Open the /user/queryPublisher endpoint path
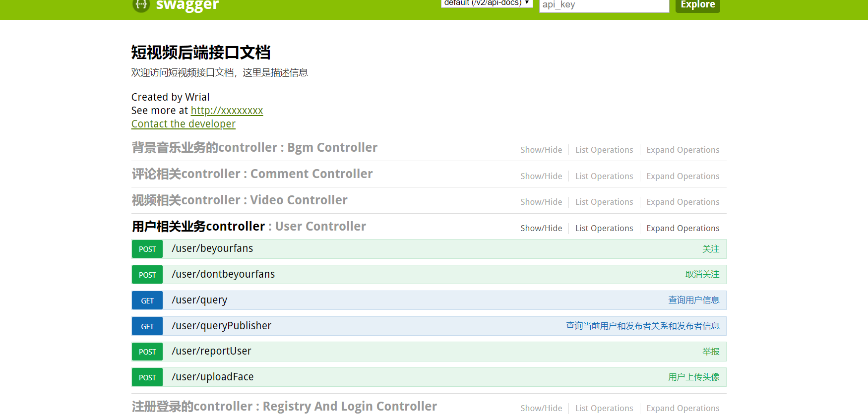This screenshot has width=868, height=420. (x=221, y=326)
